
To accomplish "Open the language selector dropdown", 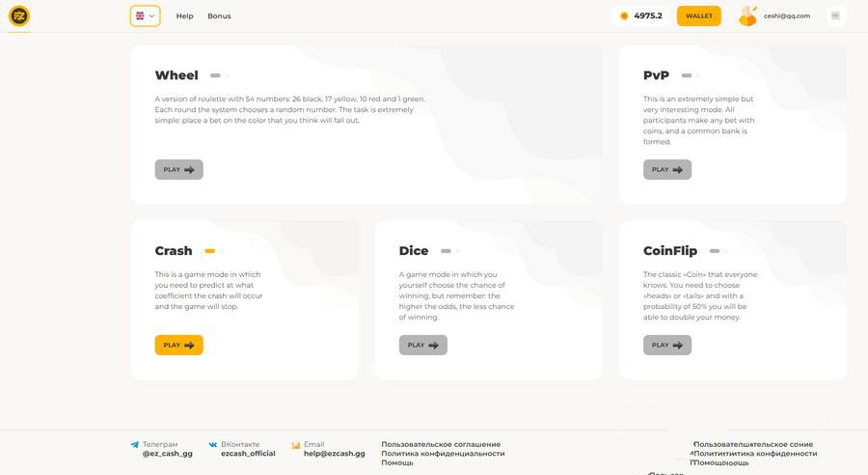I will (145, 15).
